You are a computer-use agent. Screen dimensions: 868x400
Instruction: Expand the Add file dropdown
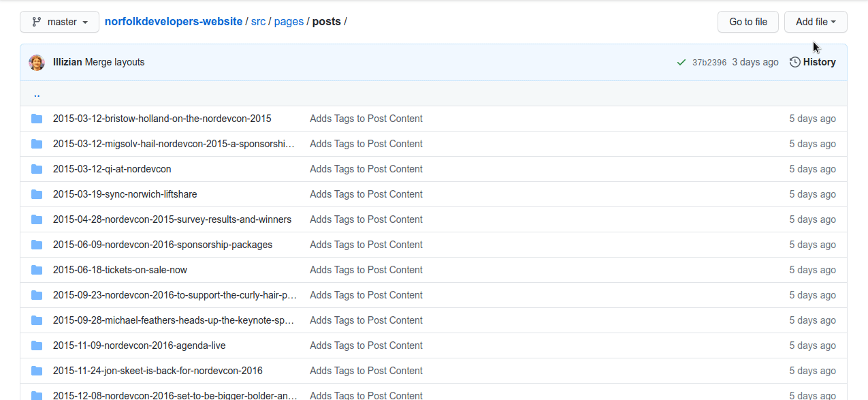point(815,22)
